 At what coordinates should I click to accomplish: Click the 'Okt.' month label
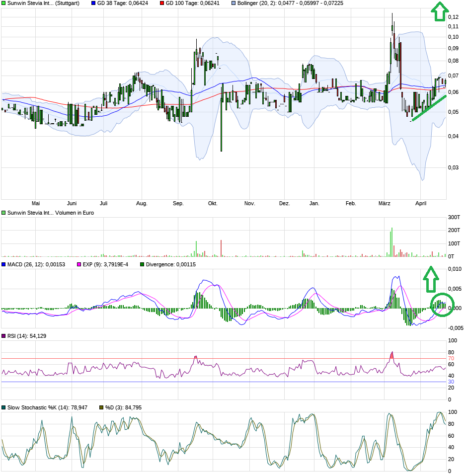(x=213, y=203)
